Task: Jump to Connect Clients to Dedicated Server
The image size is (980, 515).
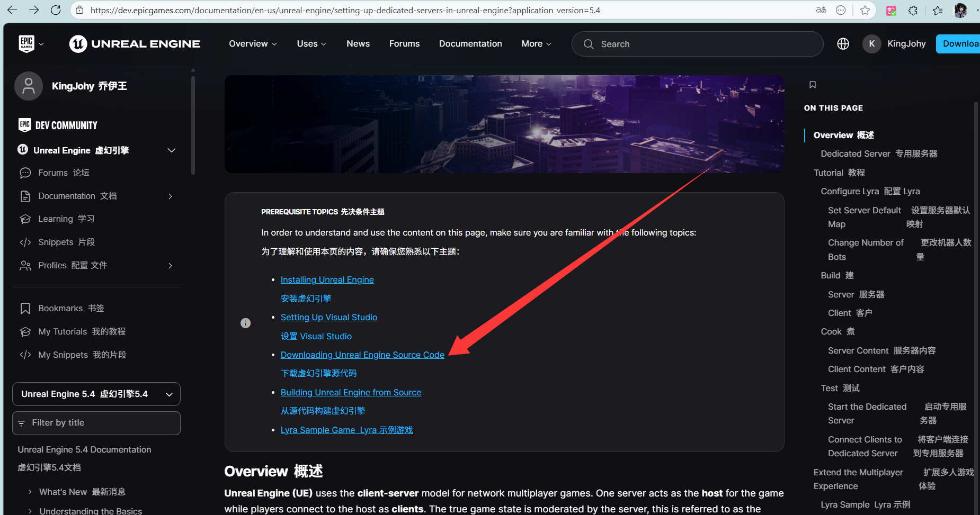Action: [x=898, y=447]
